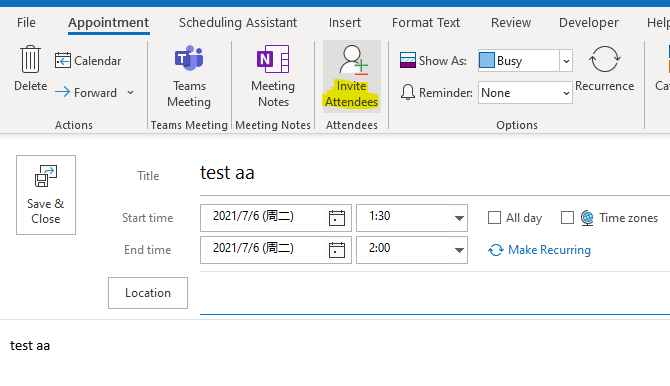This screenshot has width=670, height=386.
Task: Open the Calendar icon in Actions
Action: click(x=63, y=60)
